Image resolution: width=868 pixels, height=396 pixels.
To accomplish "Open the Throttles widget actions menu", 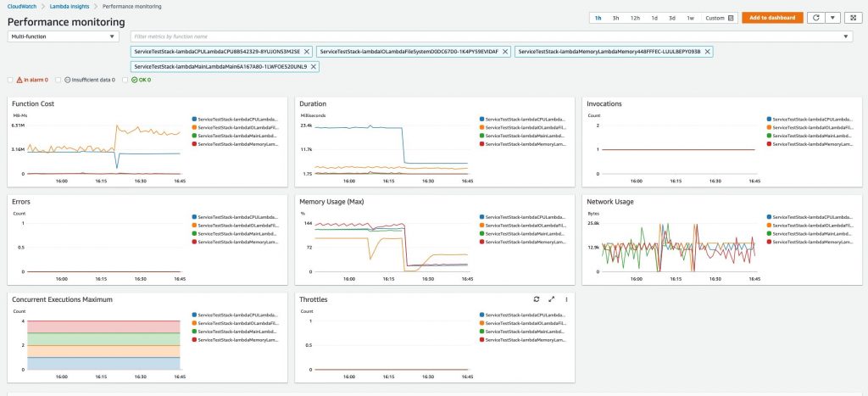I will point(566,299).
